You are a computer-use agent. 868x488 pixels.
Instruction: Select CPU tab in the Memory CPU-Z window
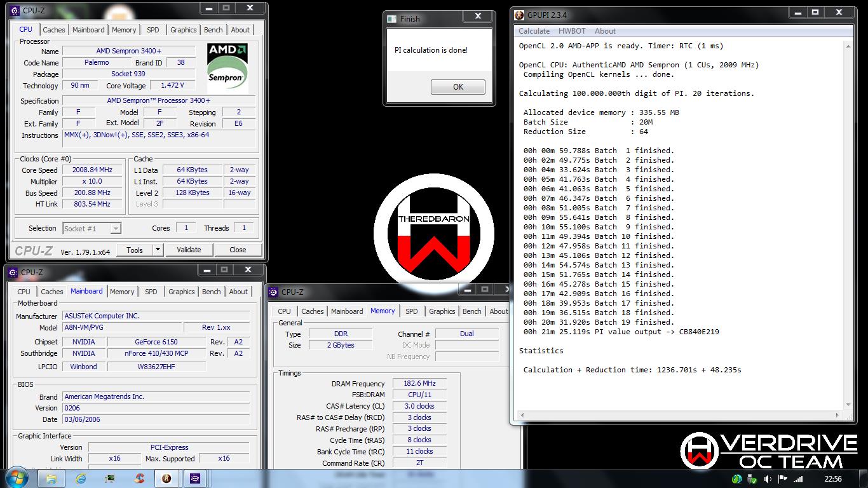coord(285,311)
